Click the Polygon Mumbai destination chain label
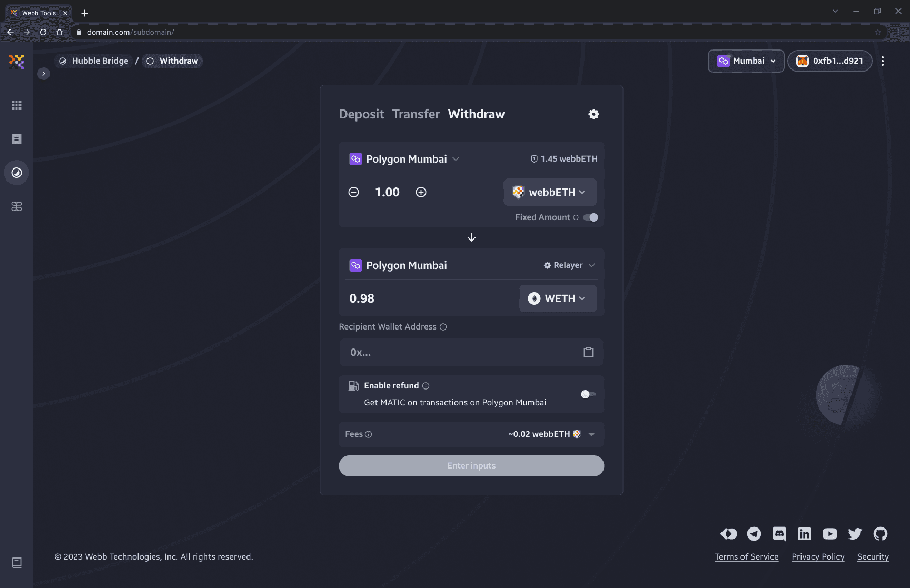Viewport: 910px width, 588px height. [x=407, y=265]
